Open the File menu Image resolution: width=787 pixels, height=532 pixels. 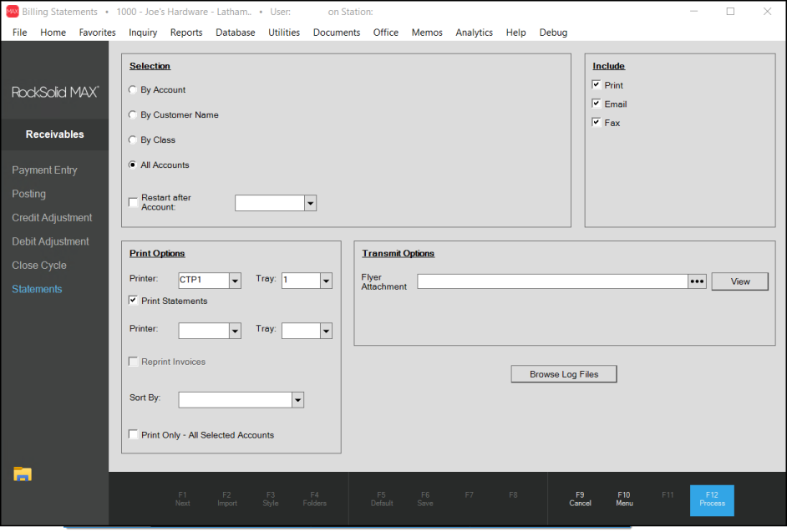coord(19,33)
